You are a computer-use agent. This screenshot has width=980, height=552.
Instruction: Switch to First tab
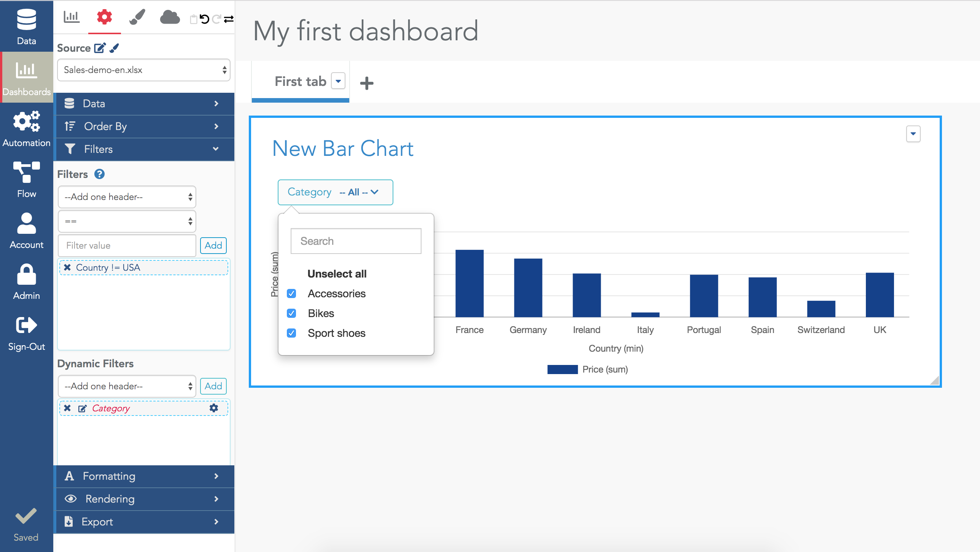301,81
